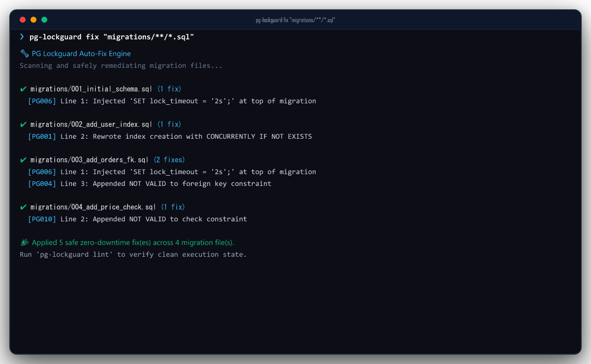Screen dimensions: 591x364
Task: Click file name migrations/004_add_price_check.sql
Action: tap(94, 207)
